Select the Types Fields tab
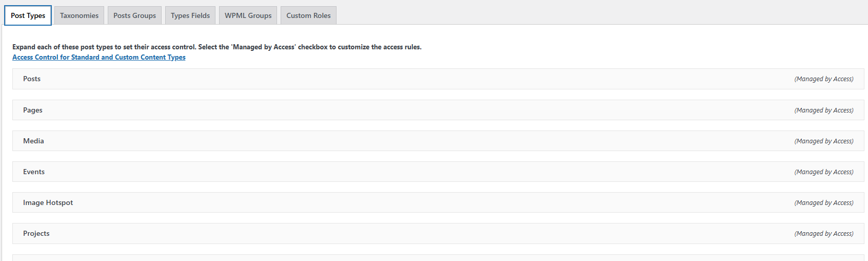This screenshot has height=261, width=868. point(190,15)
